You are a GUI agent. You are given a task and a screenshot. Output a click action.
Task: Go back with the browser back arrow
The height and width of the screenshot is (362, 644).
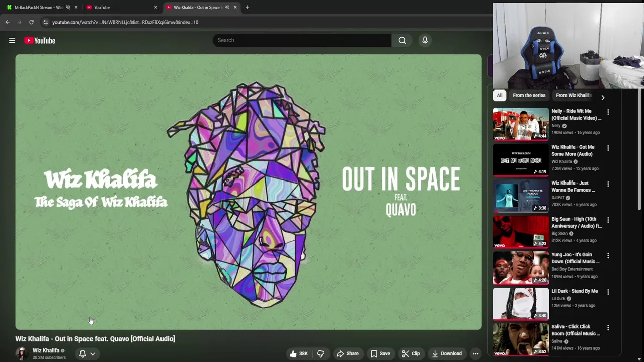pos(7,22)
